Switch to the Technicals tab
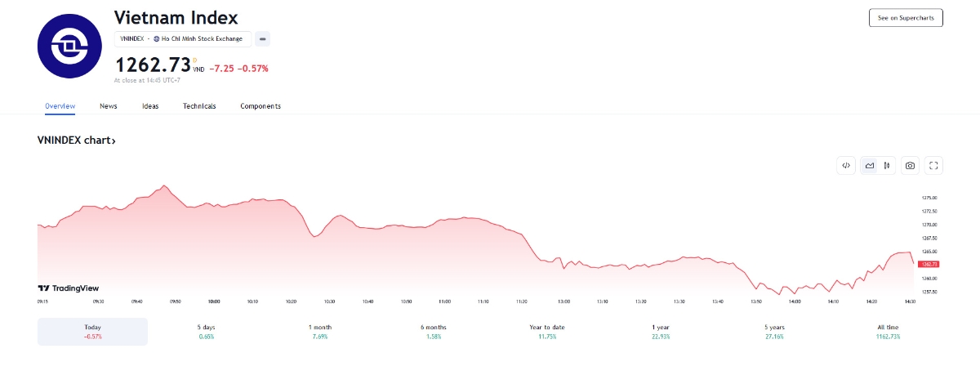The width and height of the screenshot is (980, 375). pos(199,106)
